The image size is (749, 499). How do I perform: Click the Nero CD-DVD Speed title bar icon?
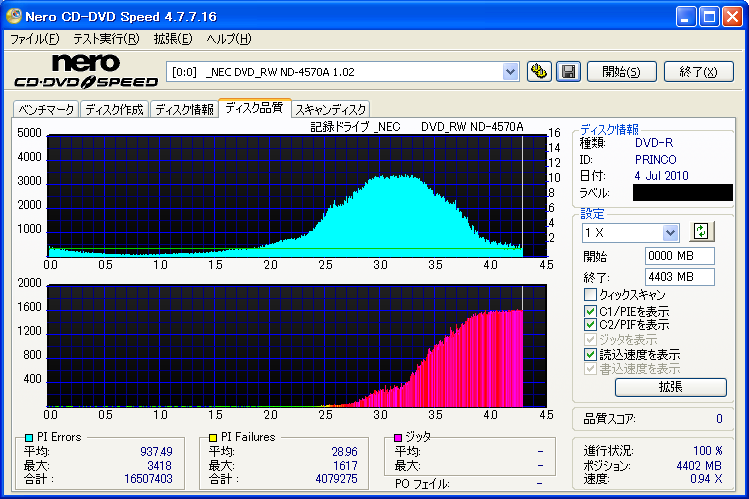pyautogui.click(x=13, y=16)
